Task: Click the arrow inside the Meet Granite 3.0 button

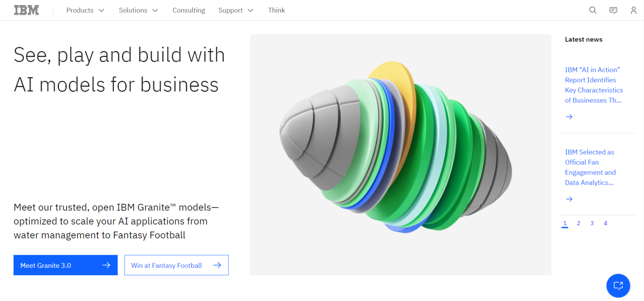Action: tap(107, 265)
